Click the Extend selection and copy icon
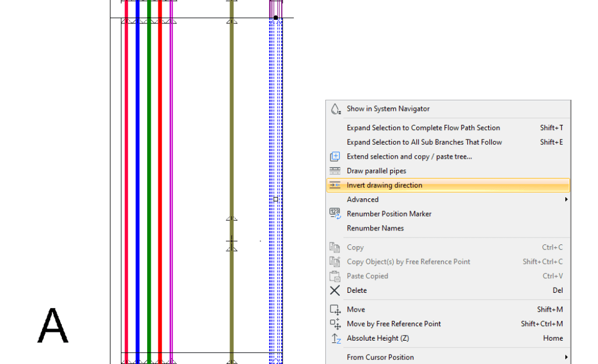The width and height of the screenshot is (598, 364). (335, 156)
